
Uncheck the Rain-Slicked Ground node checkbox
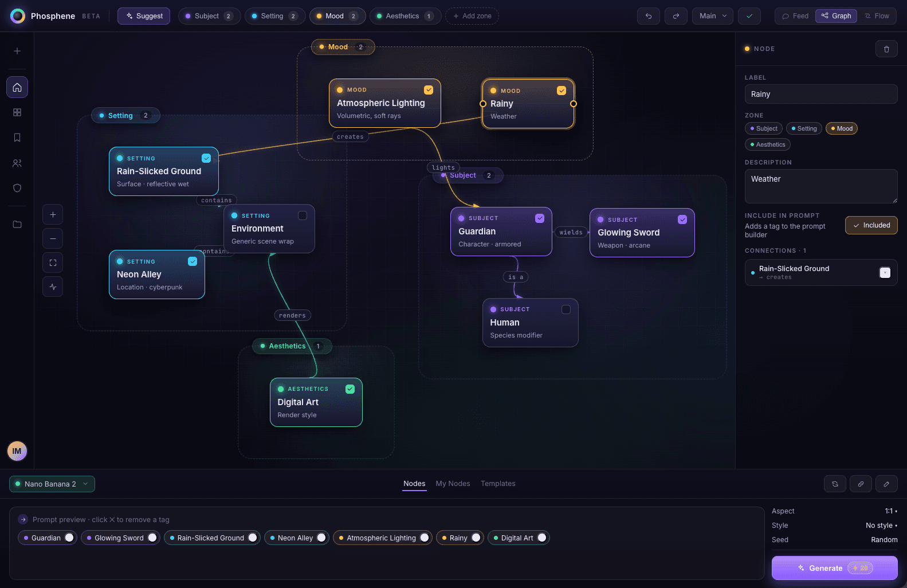pos(206,158)
